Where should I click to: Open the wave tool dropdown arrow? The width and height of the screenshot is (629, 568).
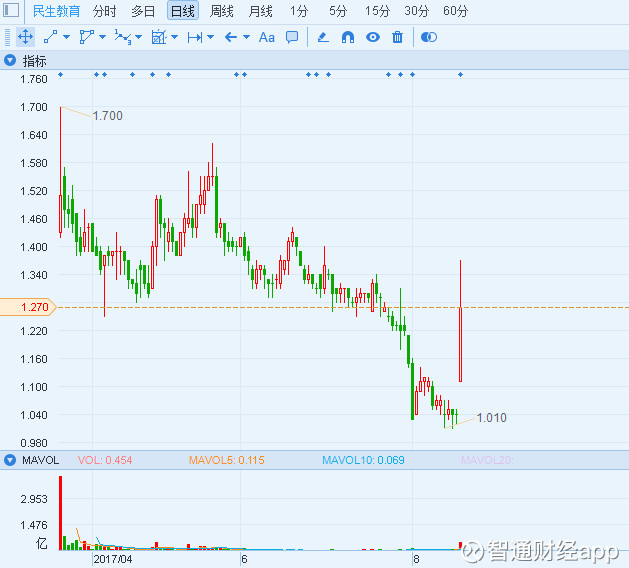click(x=138, y=37)
